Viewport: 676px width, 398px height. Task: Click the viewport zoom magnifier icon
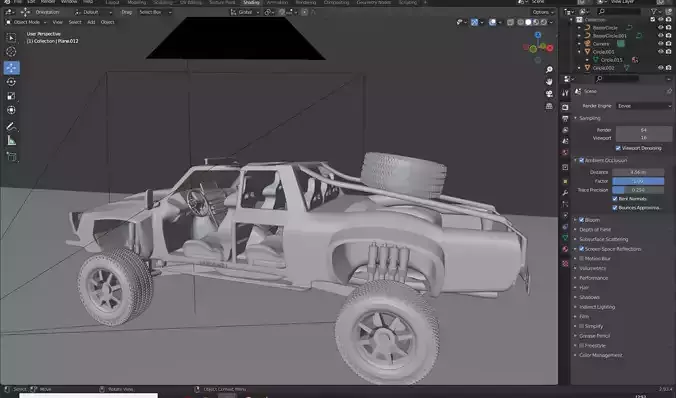[549, 69]
